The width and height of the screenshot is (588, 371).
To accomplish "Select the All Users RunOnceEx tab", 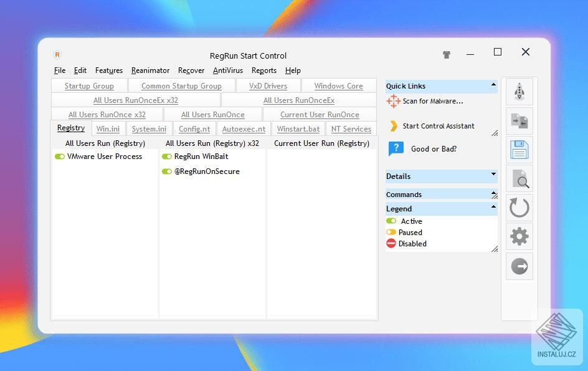I will coord(299,100).
